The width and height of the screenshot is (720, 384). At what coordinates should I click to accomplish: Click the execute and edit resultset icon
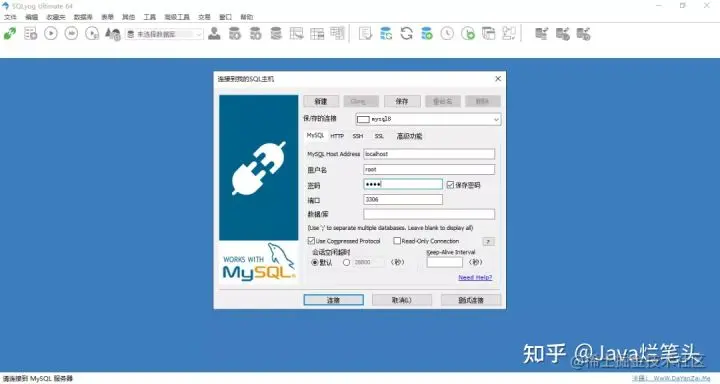(x=92, y=34)
